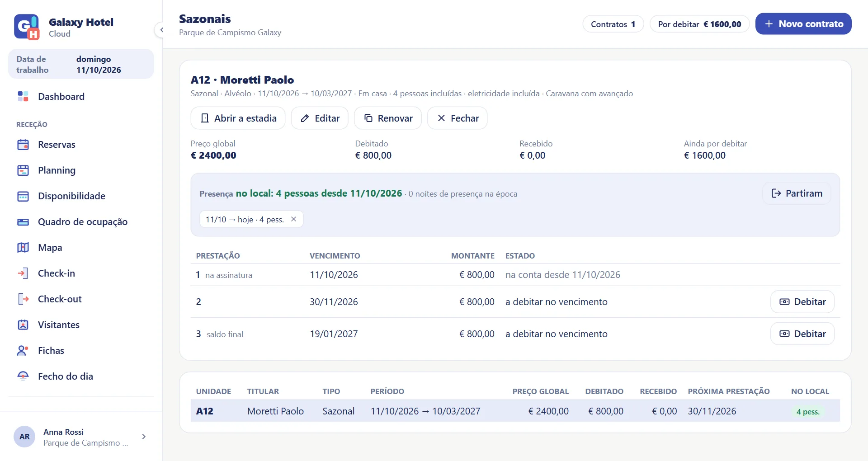
Task: Click the Renovar contract button
Action: [x=388, y=118]
